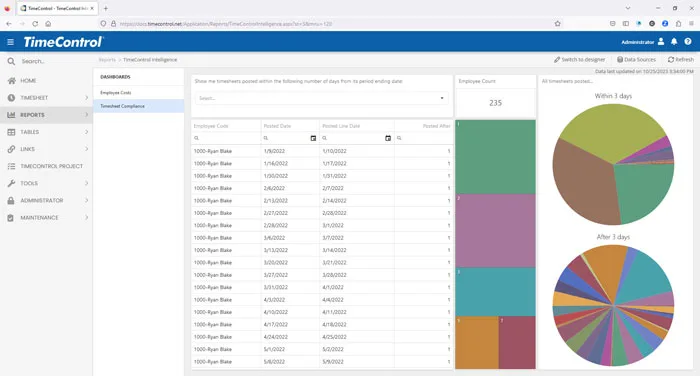Click the Refresh dashboard button
The image size is (700, 376).
(x=681, y=59)
